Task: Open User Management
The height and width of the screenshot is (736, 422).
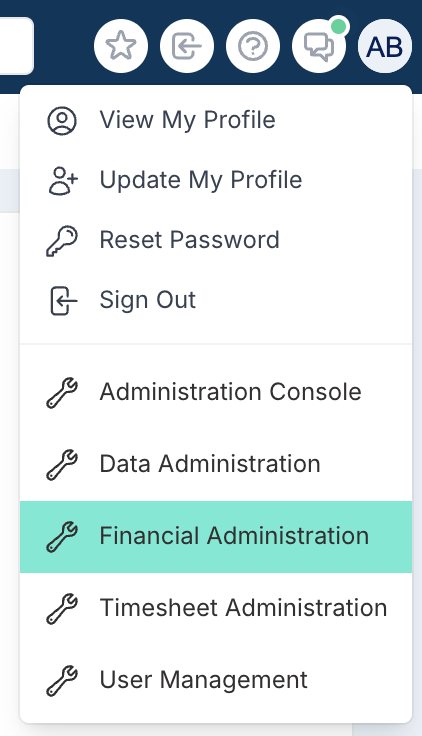Action: coord(216,680)
